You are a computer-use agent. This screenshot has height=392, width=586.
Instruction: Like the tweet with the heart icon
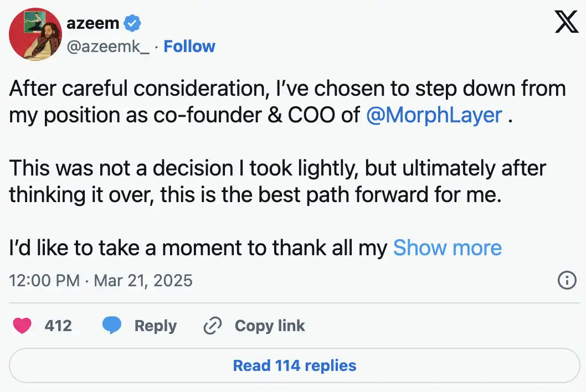[22, 326]
